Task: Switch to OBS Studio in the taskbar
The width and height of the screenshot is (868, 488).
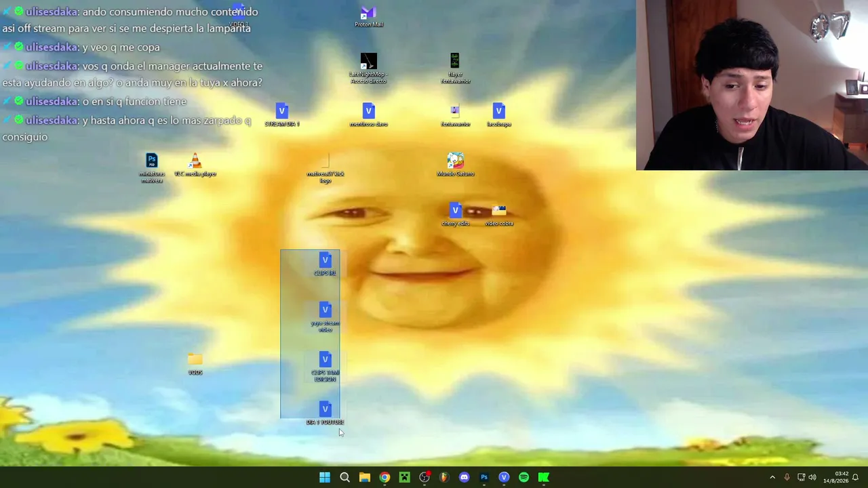Action: click(x=425, y=477)
